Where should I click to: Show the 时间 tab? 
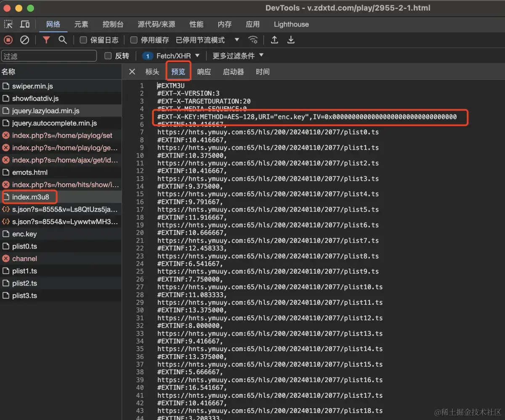pos(263,71)
